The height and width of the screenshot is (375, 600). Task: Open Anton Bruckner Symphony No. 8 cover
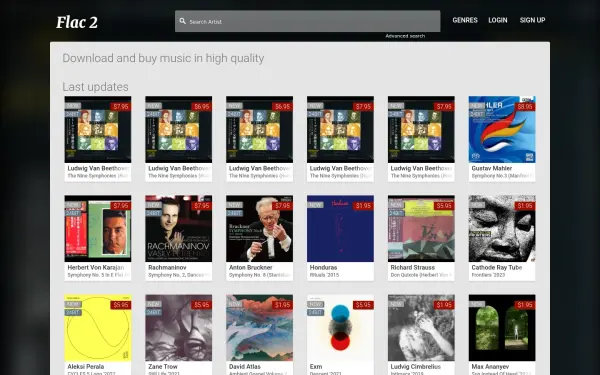(x=259, y=228)
